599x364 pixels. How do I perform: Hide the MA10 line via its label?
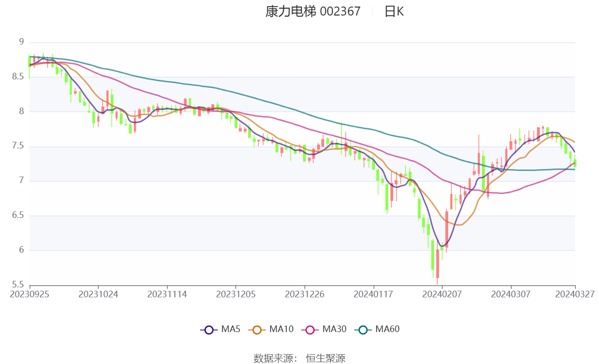coord(281,329)
